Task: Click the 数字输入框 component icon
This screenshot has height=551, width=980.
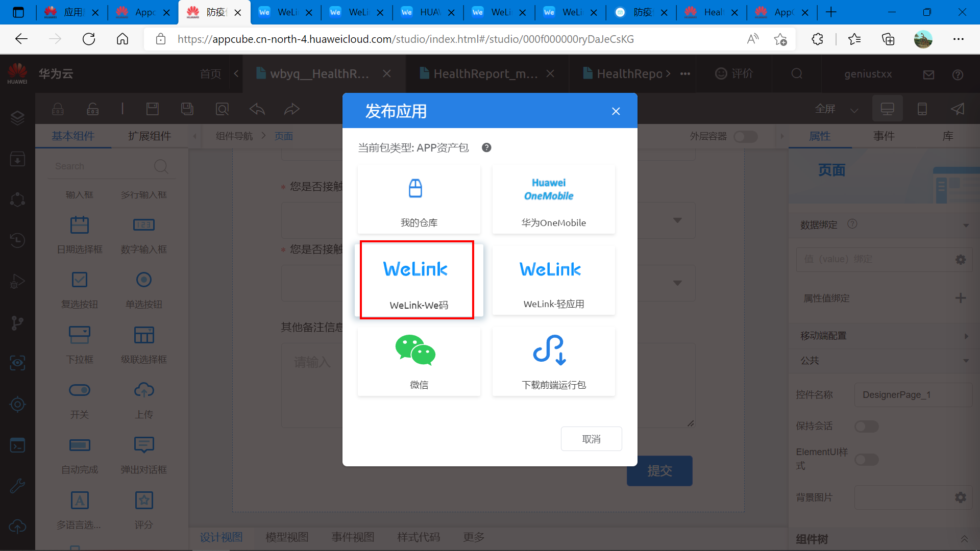Action: point(144,225)
